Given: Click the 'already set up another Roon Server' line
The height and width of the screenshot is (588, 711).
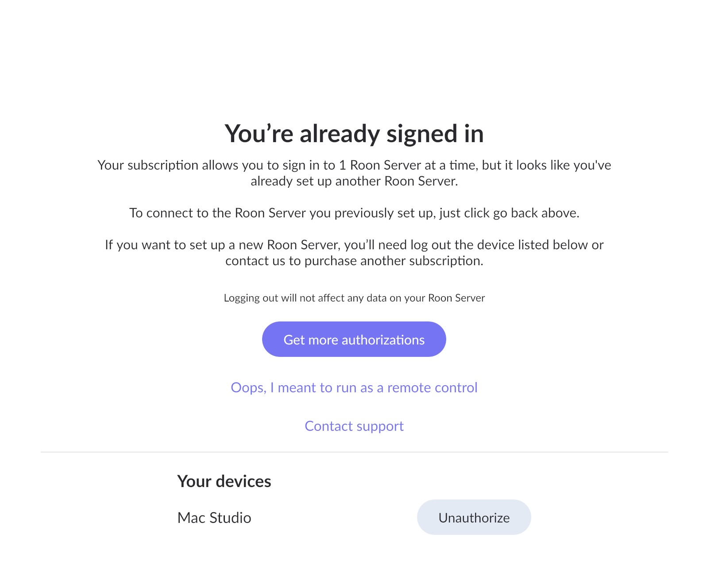Looking at the screenshot, I should (354, 181).
